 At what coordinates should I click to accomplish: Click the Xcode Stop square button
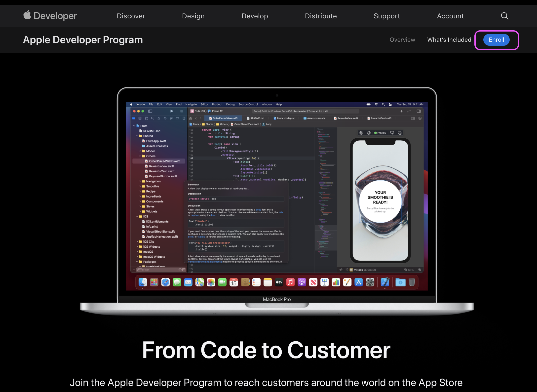[182, 111]
